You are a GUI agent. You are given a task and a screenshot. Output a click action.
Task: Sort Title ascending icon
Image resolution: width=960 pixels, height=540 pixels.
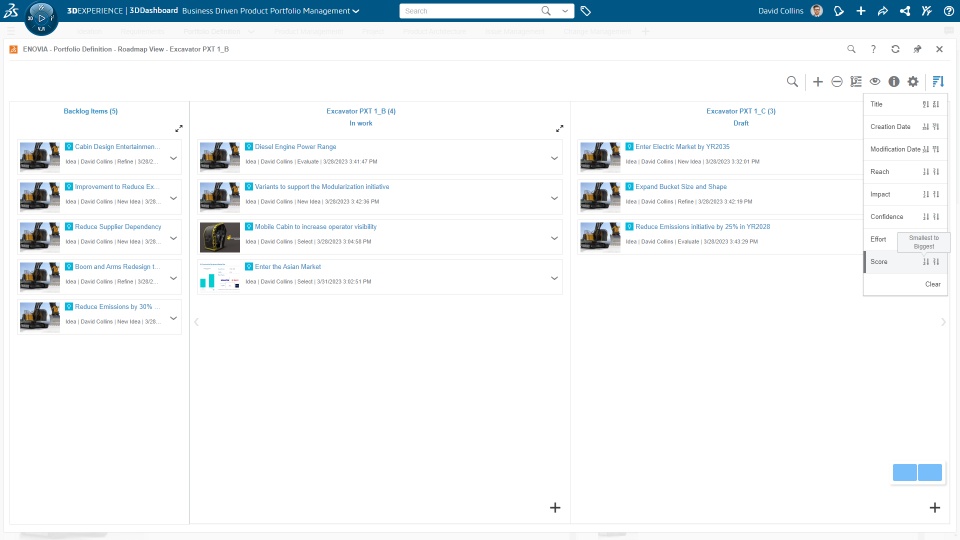926,105
